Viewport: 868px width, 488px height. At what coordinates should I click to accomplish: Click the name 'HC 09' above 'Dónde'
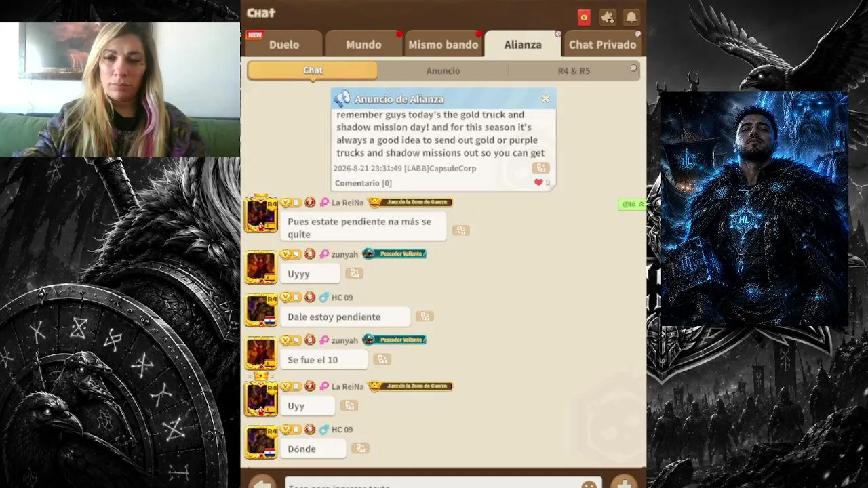tap(342, 429)
